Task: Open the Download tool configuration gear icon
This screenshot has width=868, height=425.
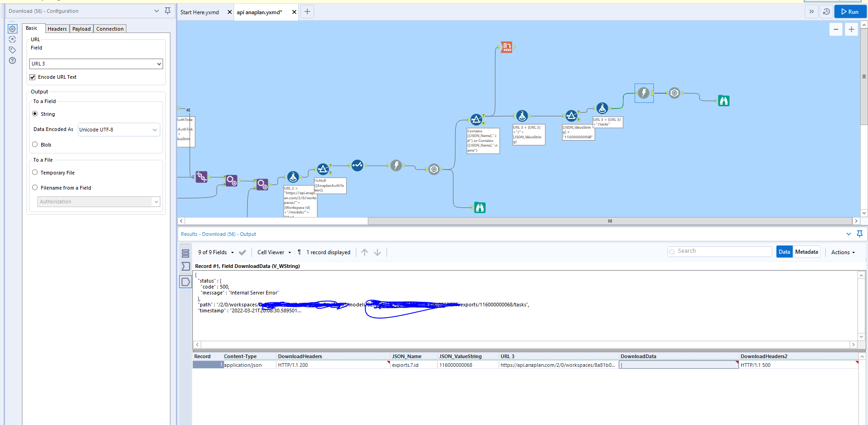Action: pyautogui.click(x=12, y=28)
